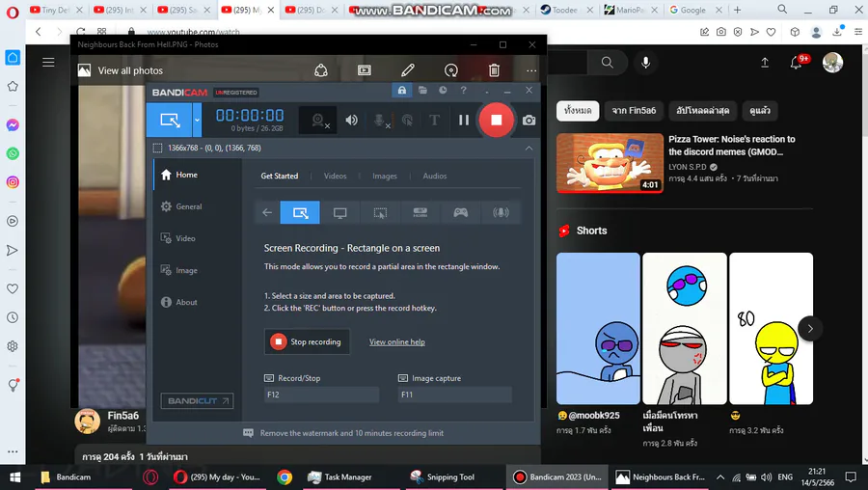Open Messenger in Opera sidebar

(13, 125)
